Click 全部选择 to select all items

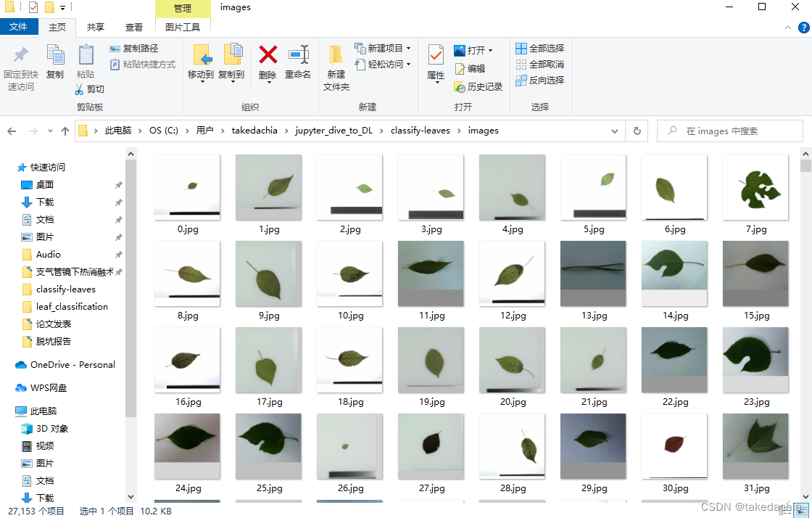point(539,48)
